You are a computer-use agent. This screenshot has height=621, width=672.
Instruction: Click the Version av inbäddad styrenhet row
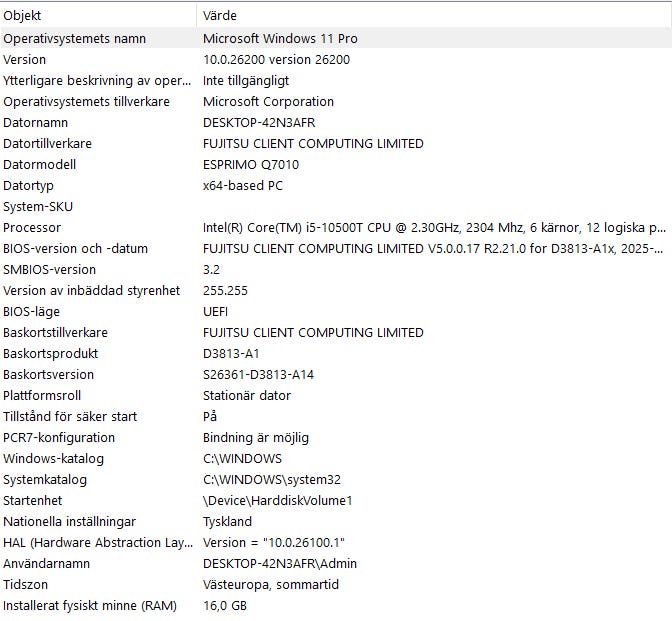[336, 291]
